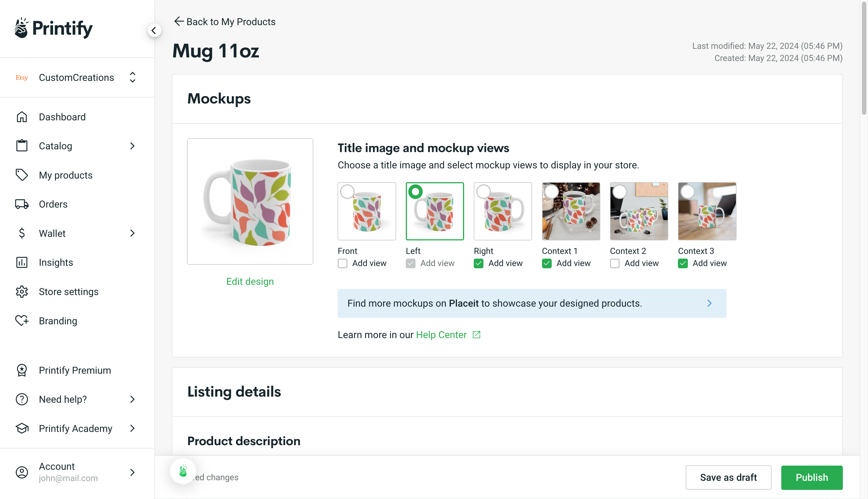Open the CustomCreations store switcher

[x=132, y=78]
